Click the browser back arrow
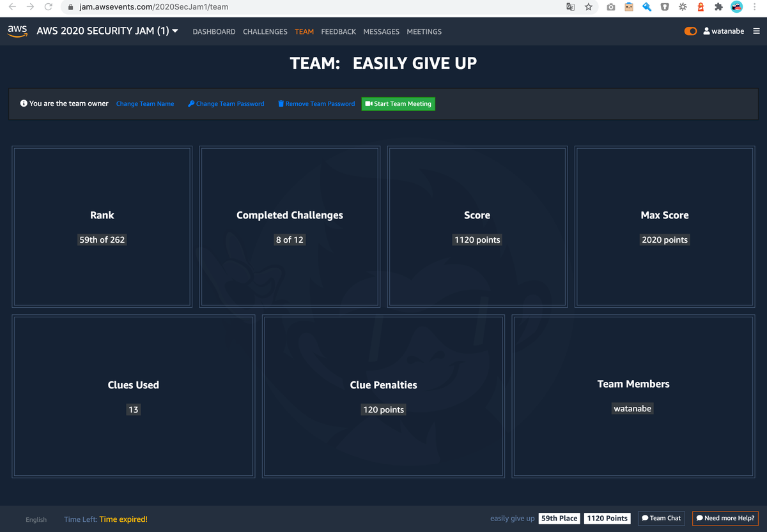767x532 pixels. coord(12,7)
